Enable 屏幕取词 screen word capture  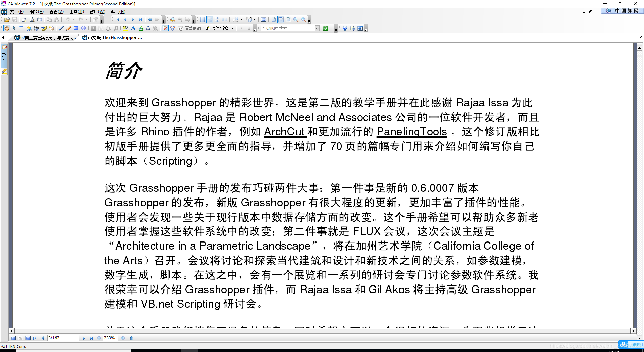[x=189, y=28]
